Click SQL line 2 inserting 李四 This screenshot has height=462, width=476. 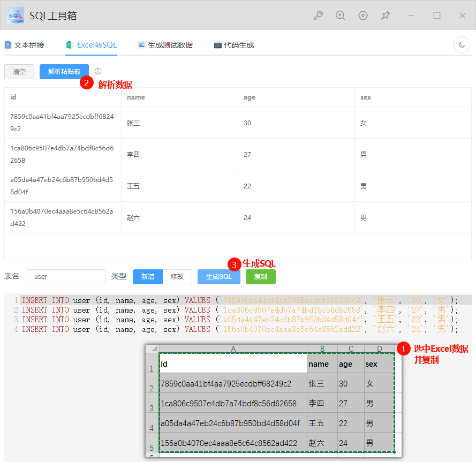point(240,310)
